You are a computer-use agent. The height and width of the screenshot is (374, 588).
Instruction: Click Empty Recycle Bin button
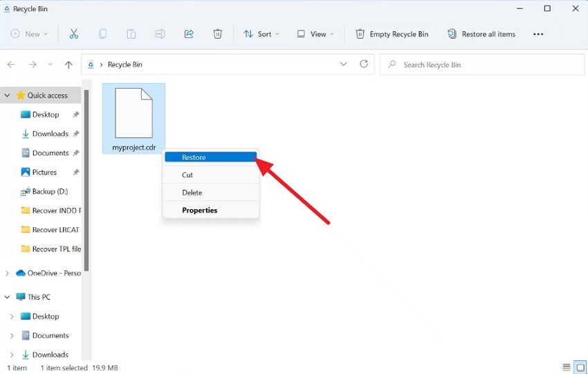[392, 34]
